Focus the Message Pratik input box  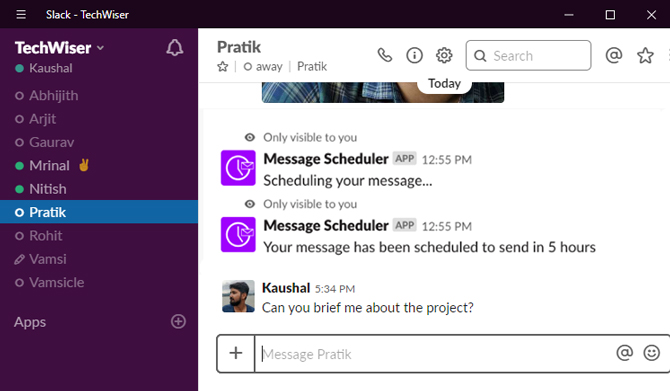pos(436,354)
